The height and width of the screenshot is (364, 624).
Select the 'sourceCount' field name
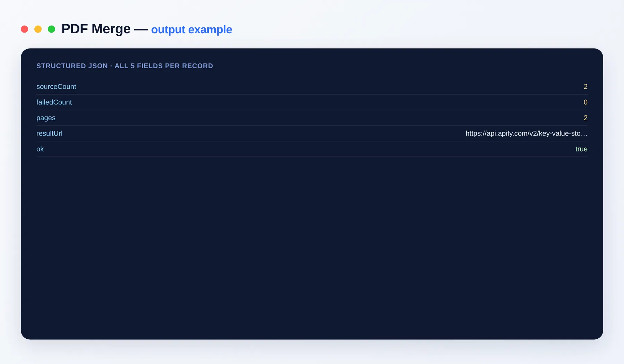click(x=56, y=87)
